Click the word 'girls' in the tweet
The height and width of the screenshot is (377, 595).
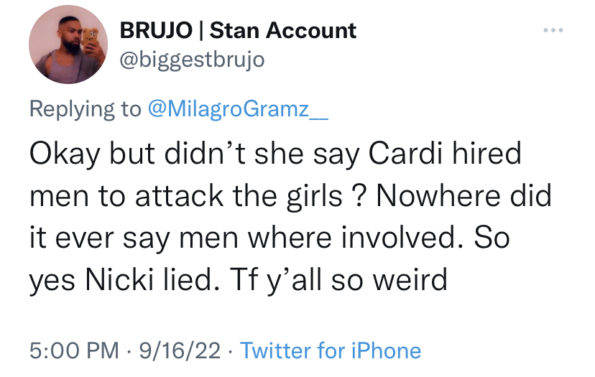tap(314, 197)
